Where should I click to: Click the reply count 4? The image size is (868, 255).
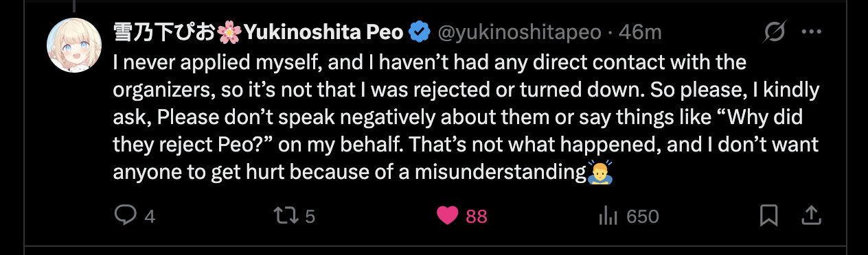tap(150, 217)
